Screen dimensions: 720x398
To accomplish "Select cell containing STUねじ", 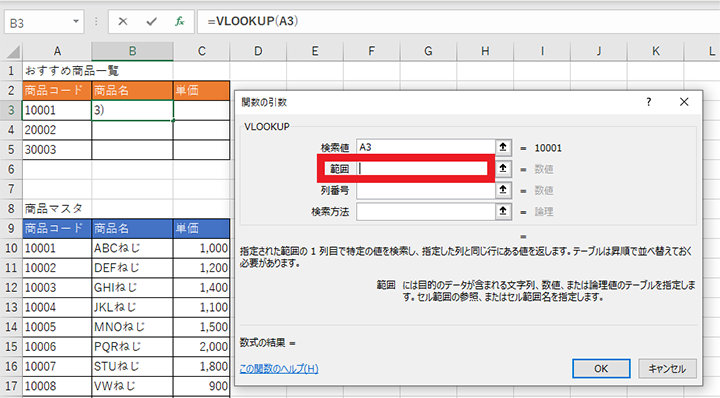I will 132,366.
